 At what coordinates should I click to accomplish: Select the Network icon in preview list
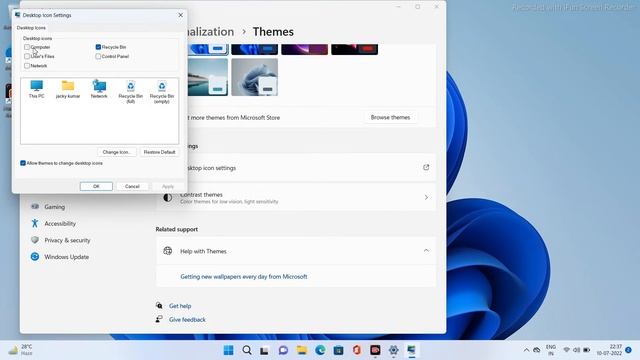[99, 89]
